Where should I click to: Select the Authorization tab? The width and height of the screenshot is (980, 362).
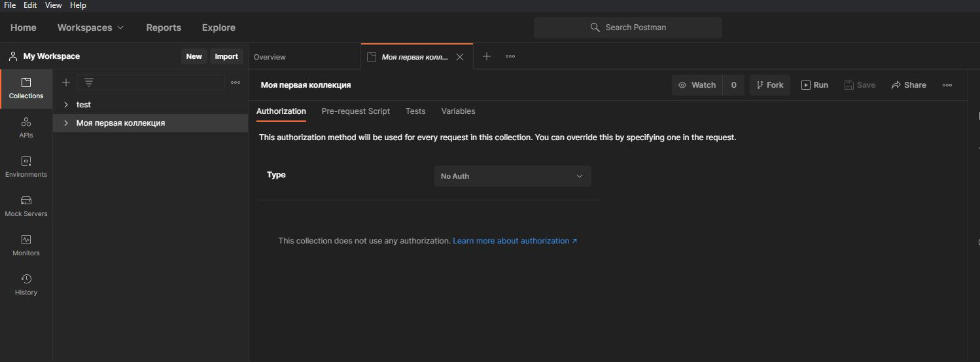coord(281,111)
